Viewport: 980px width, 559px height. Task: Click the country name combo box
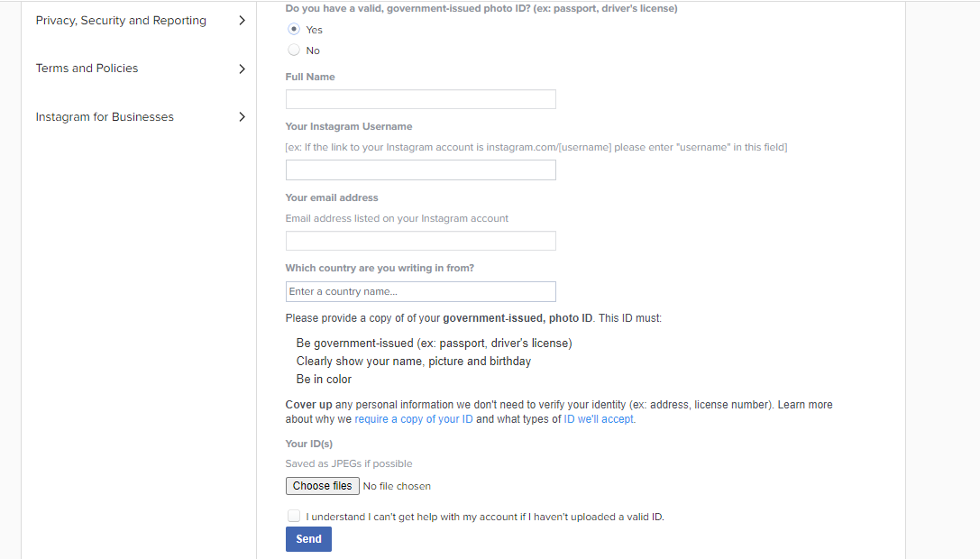pos(421,291)
